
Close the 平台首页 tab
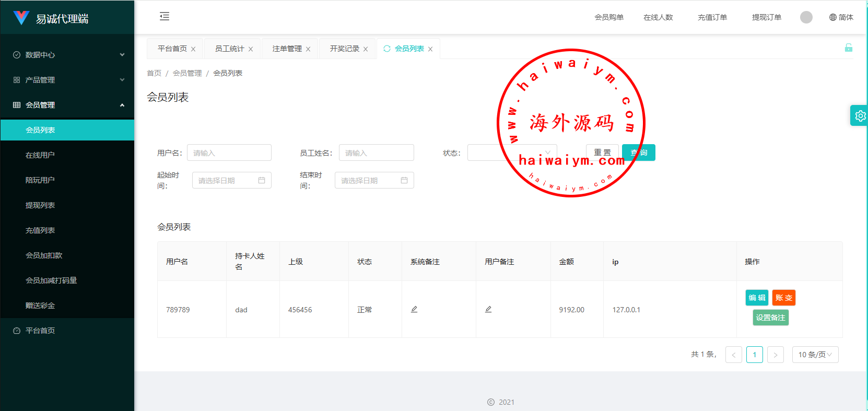193,49
